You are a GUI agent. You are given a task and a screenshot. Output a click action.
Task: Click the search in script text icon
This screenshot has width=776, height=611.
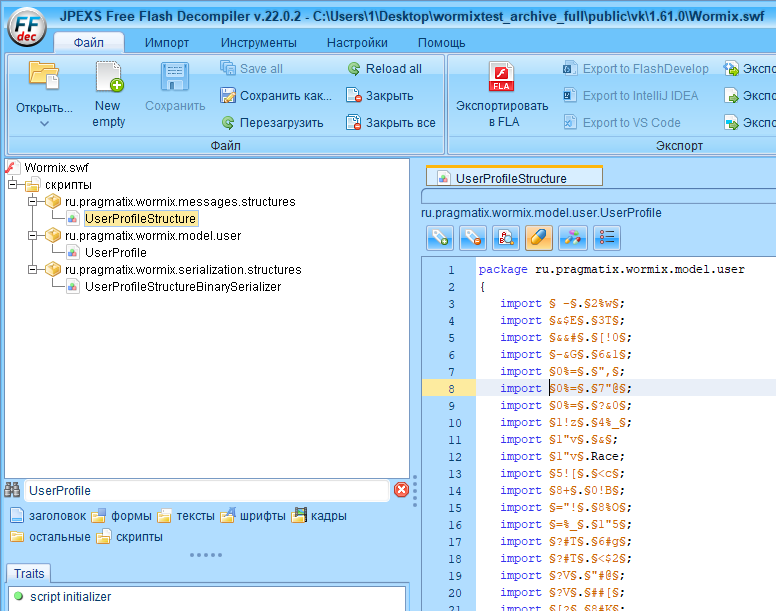506,238
